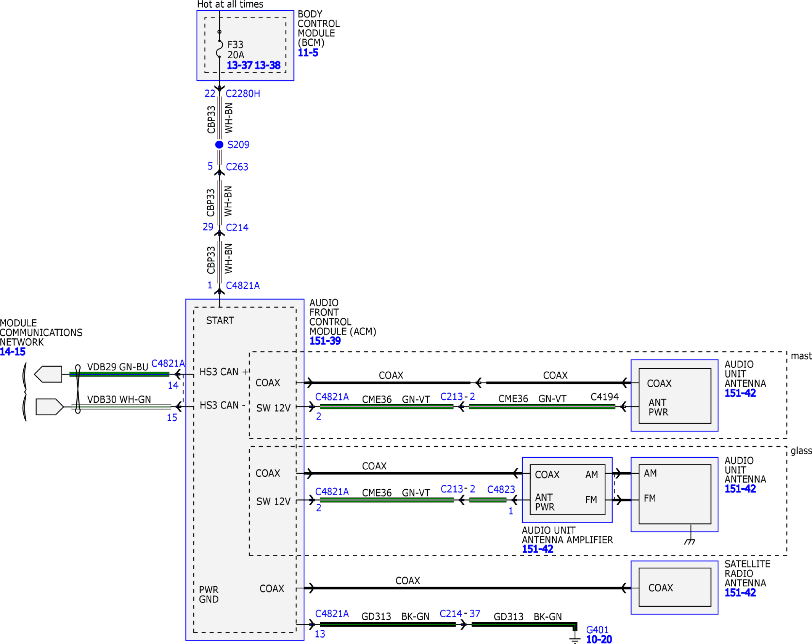Select the 'VDB29 GN-BU' wire label
Viewport: 812px width, 644px height.
pos(117,367)
